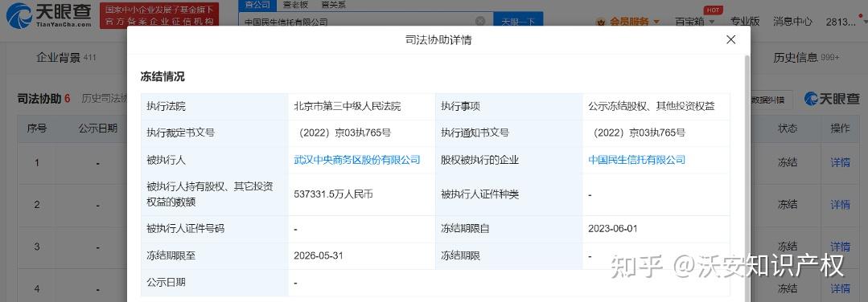Click the government-backed credit agency banner

[158, 15]
